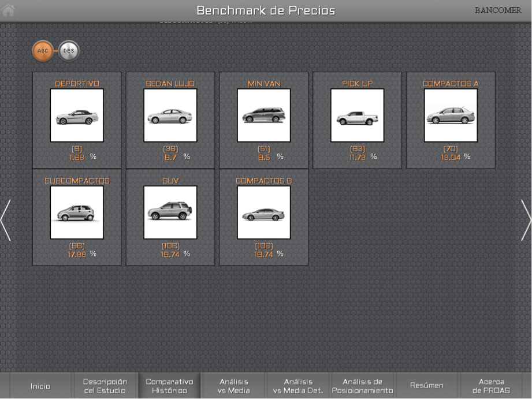Go to previous page with left arrow
The height and width of the screenshot is (399, 532).
pos(6,220)
